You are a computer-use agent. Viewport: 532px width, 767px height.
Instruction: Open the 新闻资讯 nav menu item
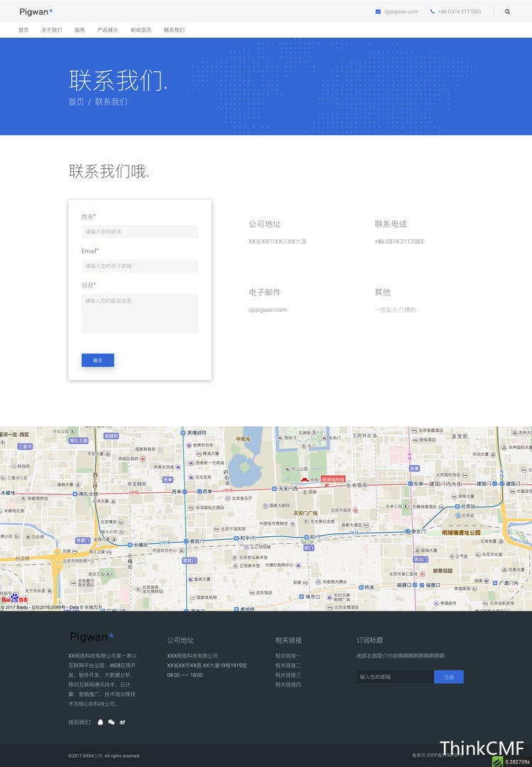pyautogui.click(x=141, y=30)
